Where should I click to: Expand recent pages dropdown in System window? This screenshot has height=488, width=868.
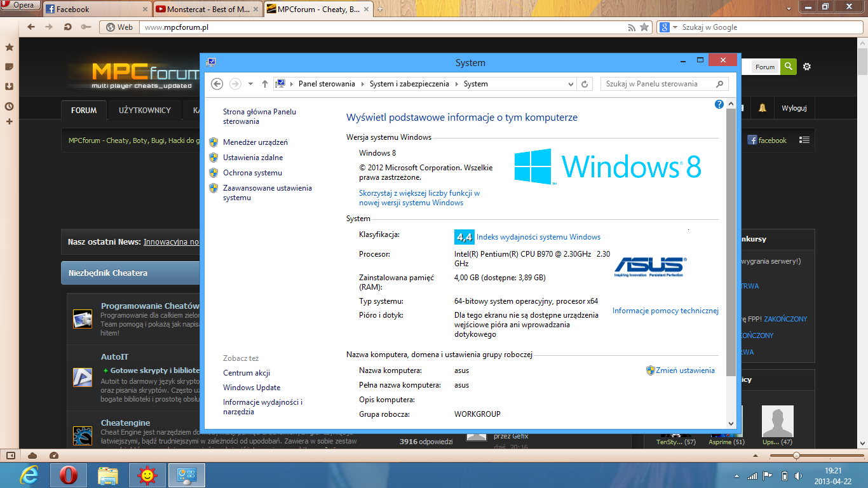[x=250, y=84]
